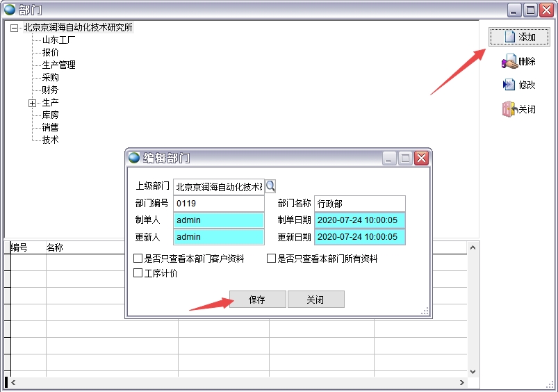Select 财务 department in the tree

pos(50,90)
